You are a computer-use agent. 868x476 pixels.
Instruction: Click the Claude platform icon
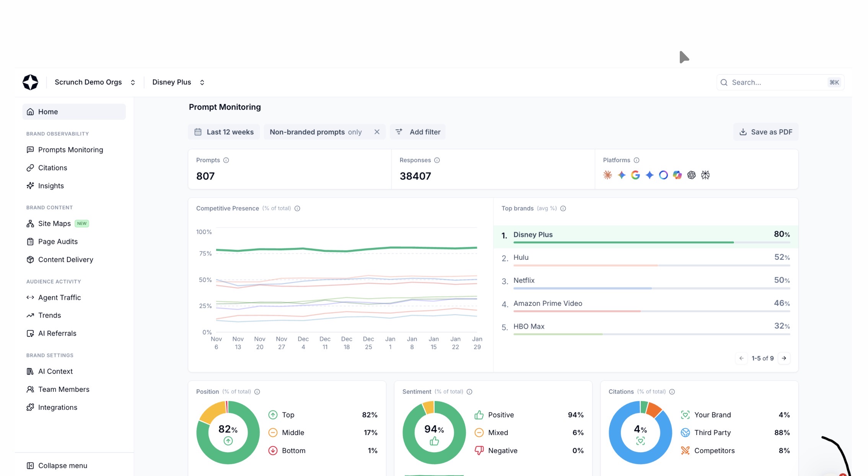point(607,175)
